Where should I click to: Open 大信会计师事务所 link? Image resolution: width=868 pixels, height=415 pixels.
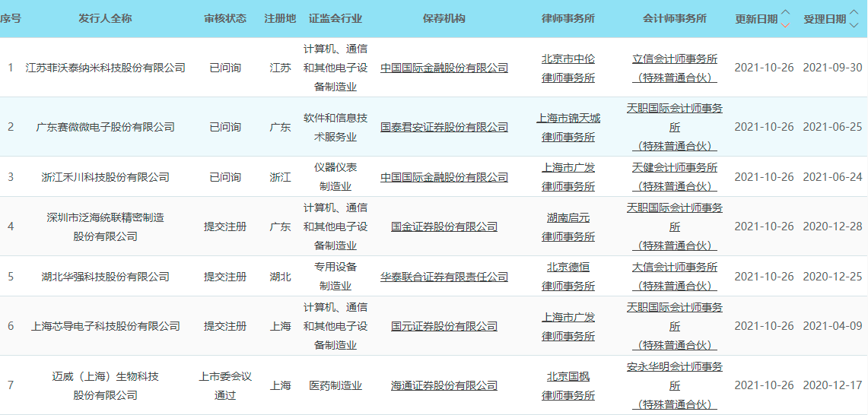point(675,277)
